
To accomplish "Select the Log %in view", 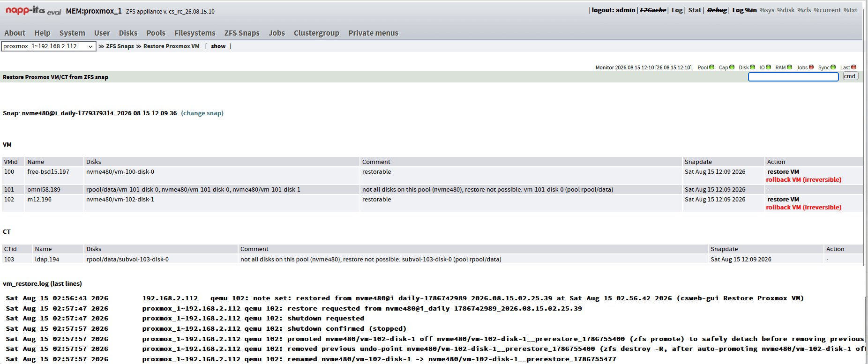I will click(x=744, y=10).
